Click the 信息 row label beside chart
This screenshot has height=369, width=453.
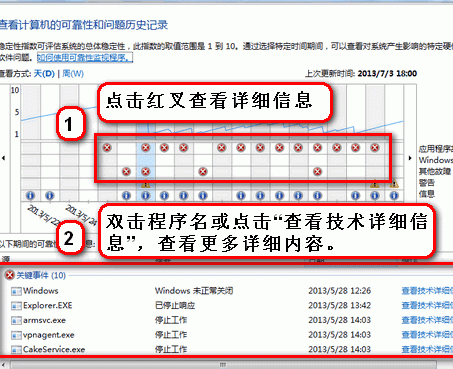(x=427, y=194)
